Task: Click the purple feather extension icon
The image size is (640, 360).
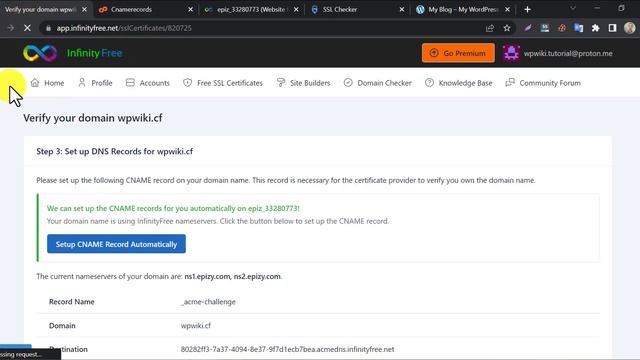Action: click(x=528, y=28)
